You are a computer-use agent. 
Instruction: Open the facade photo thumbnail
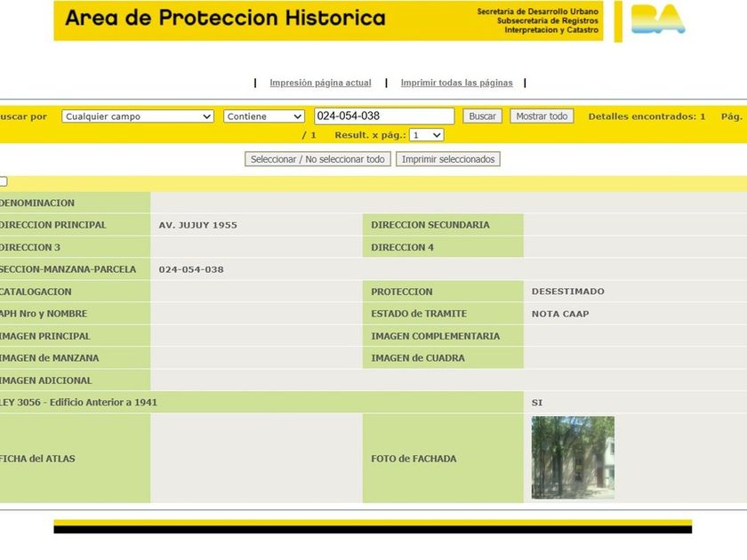[x=573, y=458]
